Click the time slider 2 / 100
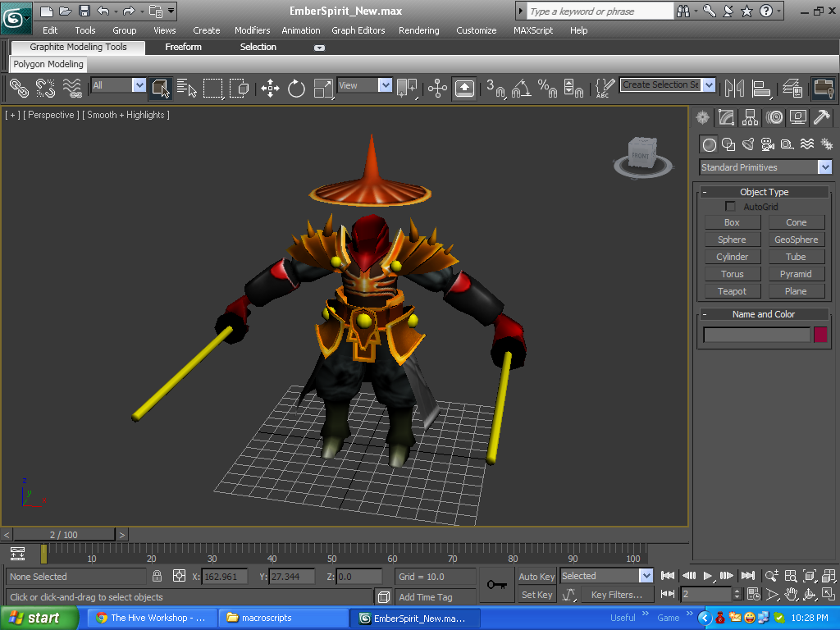 point(64,535)
